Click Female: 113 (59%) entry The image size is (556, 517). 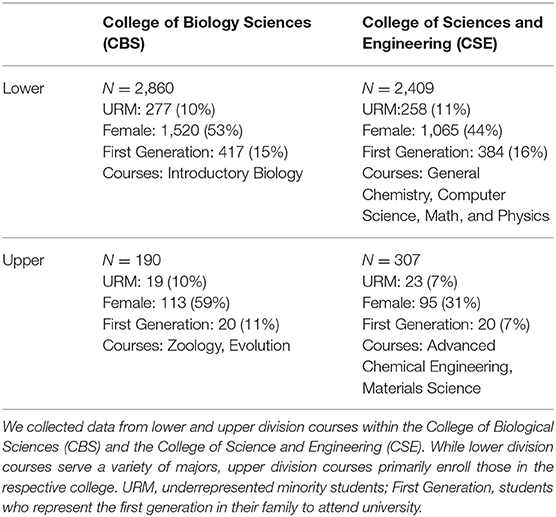pos(166,303)
